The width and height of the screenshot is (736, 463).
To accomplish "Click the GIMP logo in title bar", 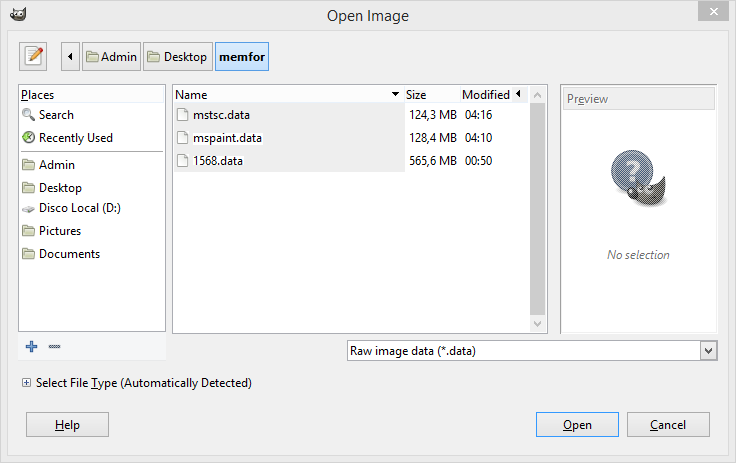I will (x=18, y=15).
